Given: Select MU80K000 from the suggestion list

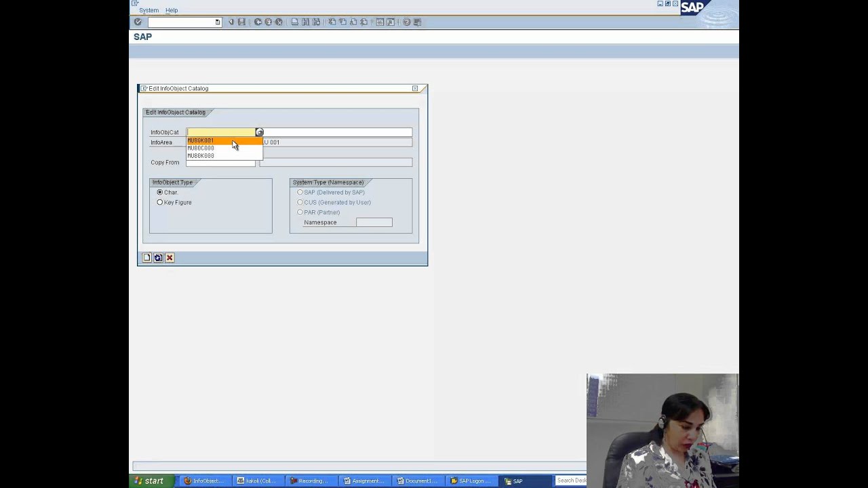Looking at the screenshot, I should tap(224, 156).
